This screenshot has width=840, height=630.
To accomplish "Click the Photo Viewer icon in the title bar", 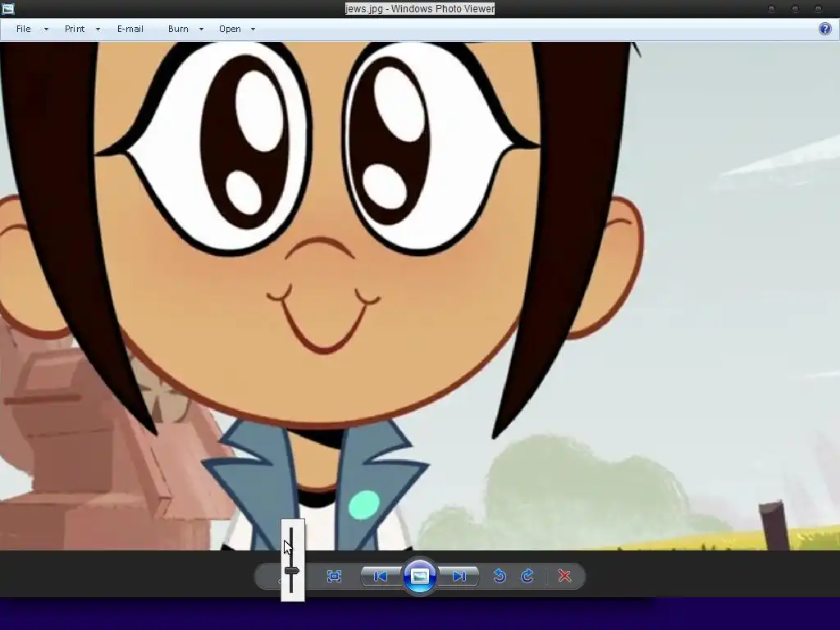I will click(x=8, y=8).
